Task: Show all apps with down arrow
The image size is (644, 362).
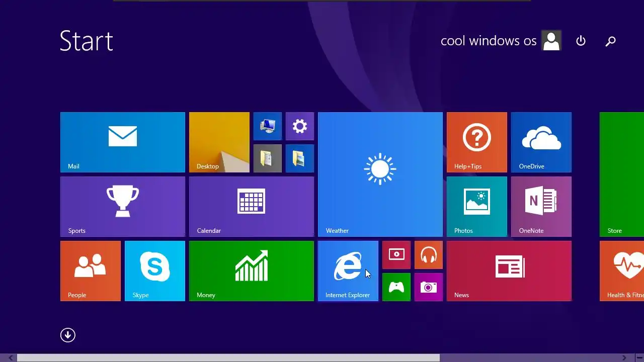Action: (x=68, y=335)
